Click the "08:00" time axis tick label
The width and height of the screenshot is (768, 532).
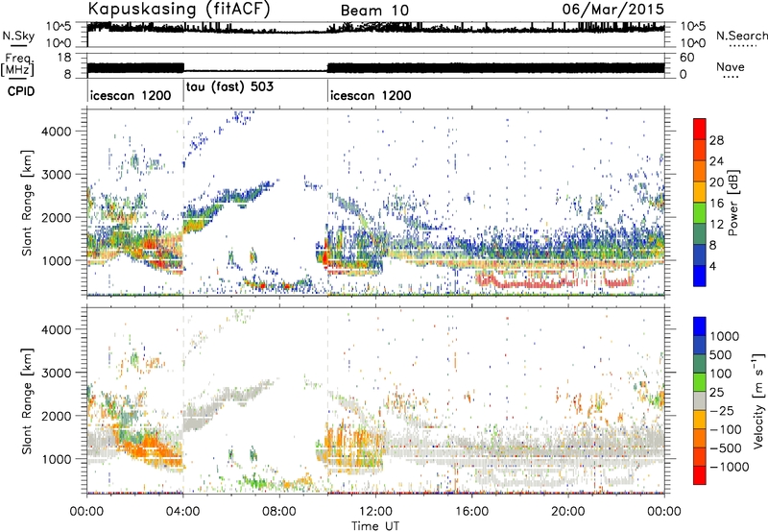[279, 512]
